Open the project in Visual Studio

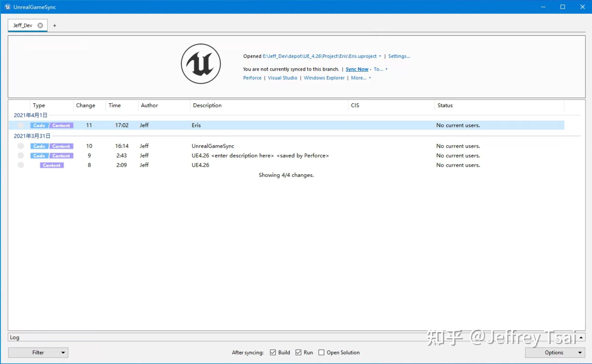pyautogui.click(x=282, y=78)
